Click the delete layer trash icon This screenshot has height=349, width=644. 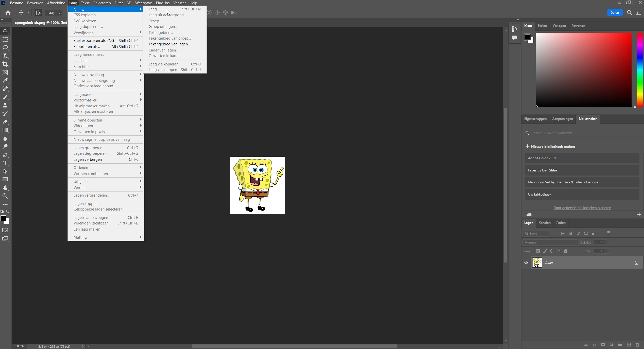click(x=637, y=345)
